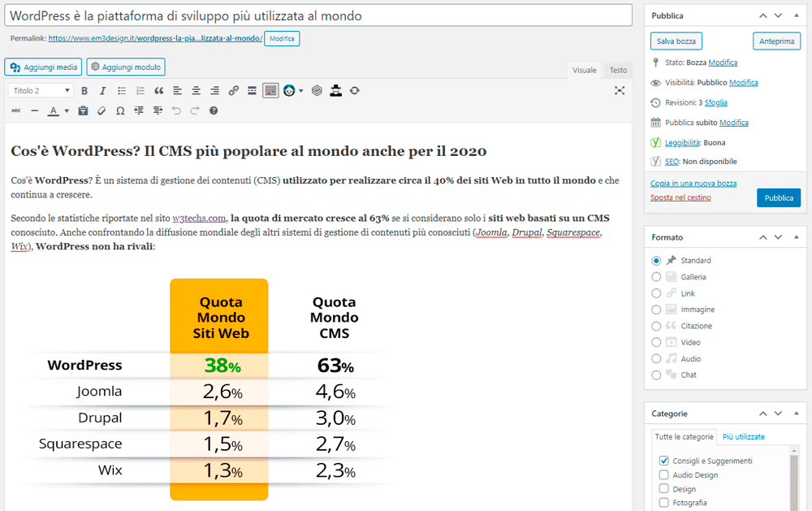
Task: Open the Più utilizzate categories tab
Action: 743,437
